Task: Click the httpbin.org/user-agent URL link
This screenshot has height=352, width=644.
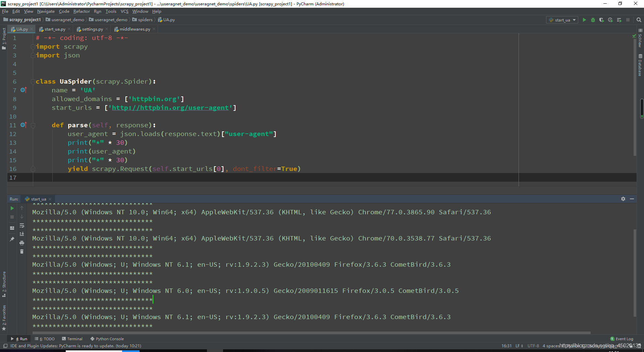Action: tap(170, 108)
